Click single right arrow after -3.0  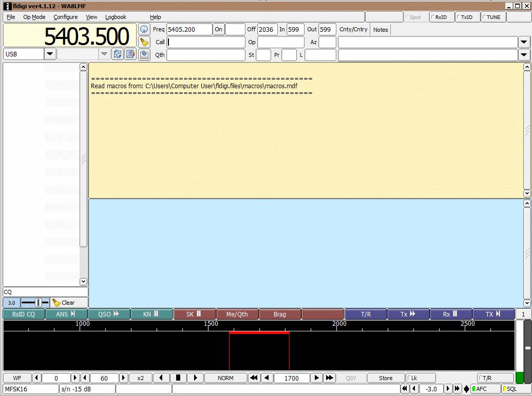coord(448,388)
